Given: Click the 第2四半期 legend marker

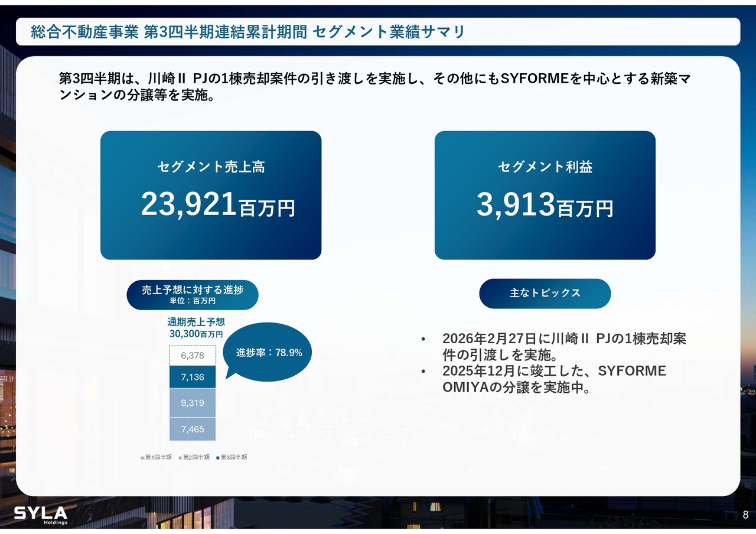Looking at the screenshot, I should pos(180,458).
